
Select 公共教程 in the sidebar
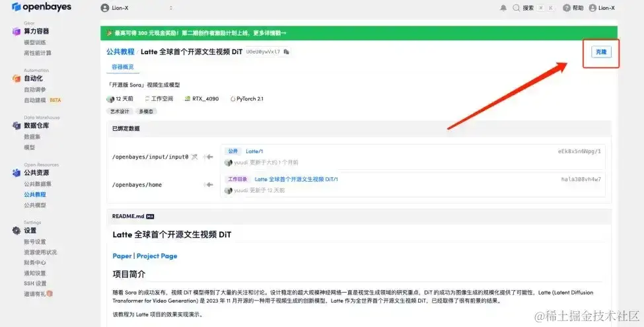35,195
